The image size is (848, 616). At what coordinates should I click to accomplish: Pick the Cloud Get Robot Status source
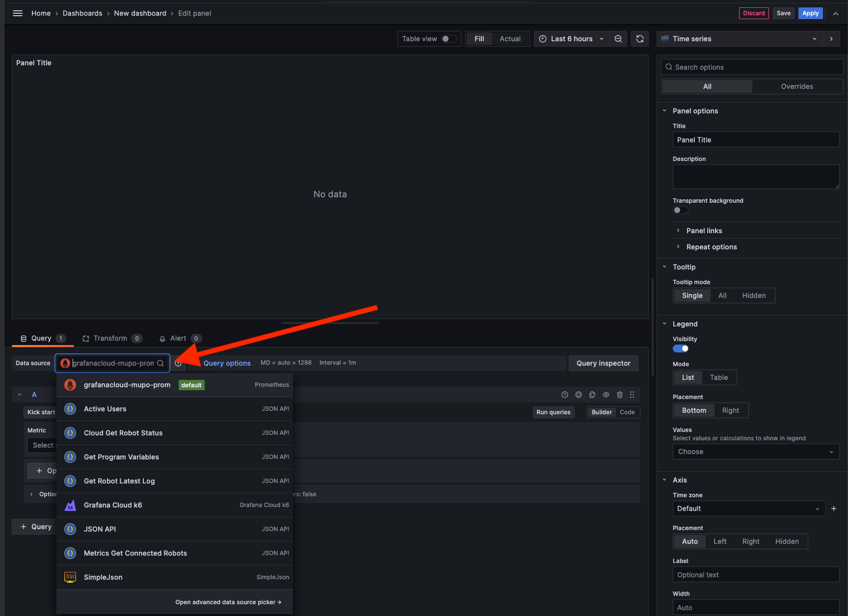(175, 433)
